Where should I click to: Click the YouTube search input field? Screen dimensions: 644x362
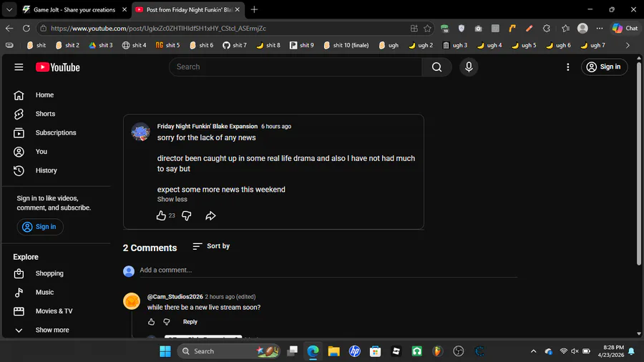pyautogui.click(x=296, y=67)
